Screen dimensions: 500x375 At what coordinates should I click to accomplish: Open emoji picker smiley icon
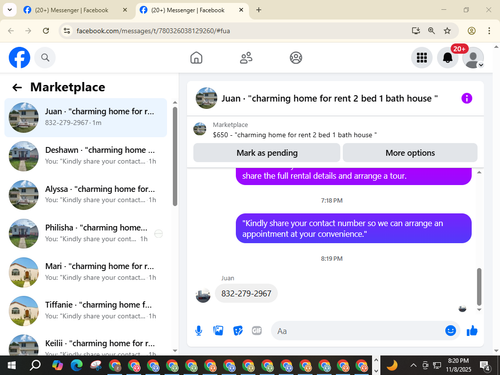pos(450,331)
